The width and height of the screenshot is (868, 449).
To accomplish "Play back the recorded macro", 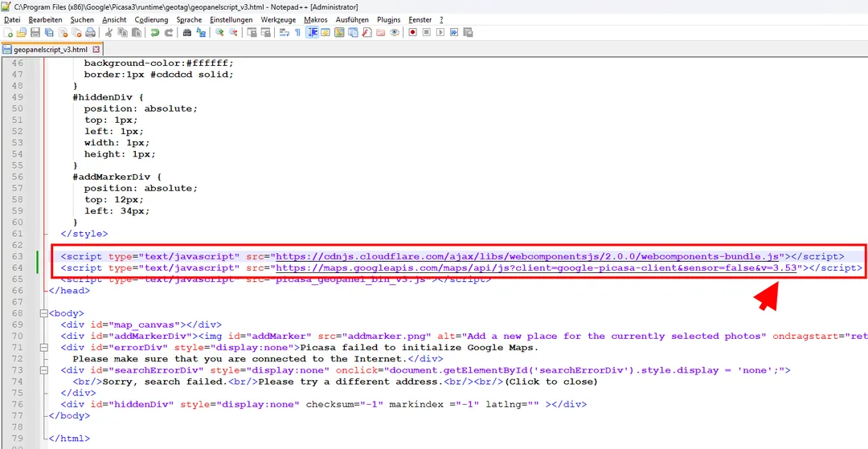I will point(440,33).
